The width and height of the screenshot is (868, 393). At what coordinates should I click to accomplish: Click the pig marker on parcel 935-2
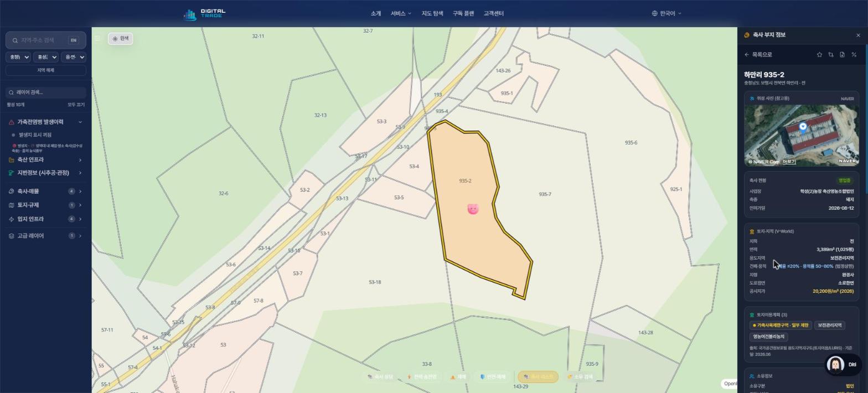[x=473, y=209]
